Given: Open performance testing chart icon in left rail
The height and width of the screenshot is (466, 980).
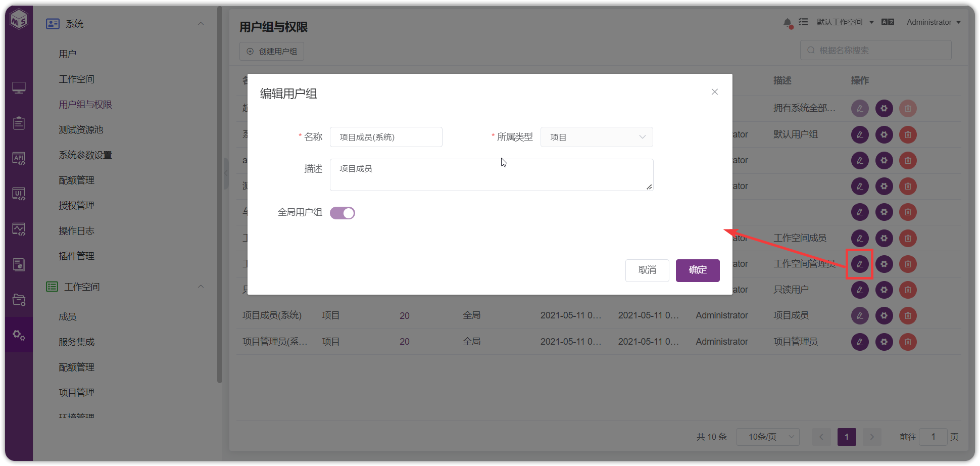Looking at the screenshot, I should (x=19, y=229).
